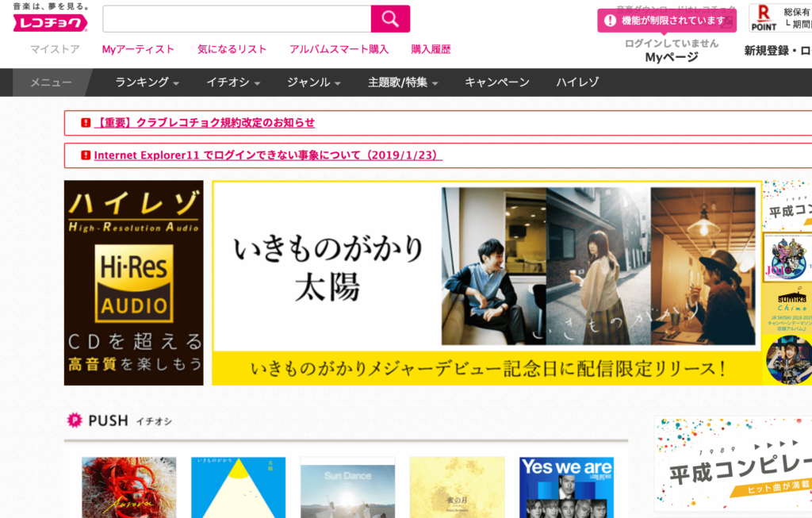Click the Hi-Res AUDIO banner
The height and width of the screenshot is (518, 812).
[x=133, y=283]
